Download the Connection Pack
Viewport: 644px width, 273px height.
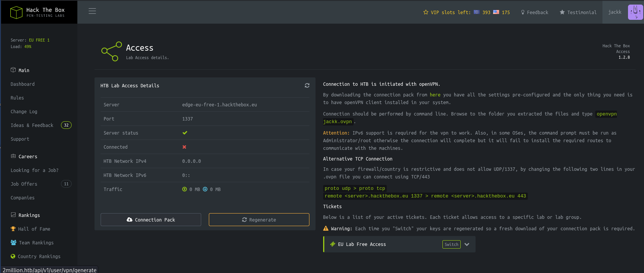(151, 220)
